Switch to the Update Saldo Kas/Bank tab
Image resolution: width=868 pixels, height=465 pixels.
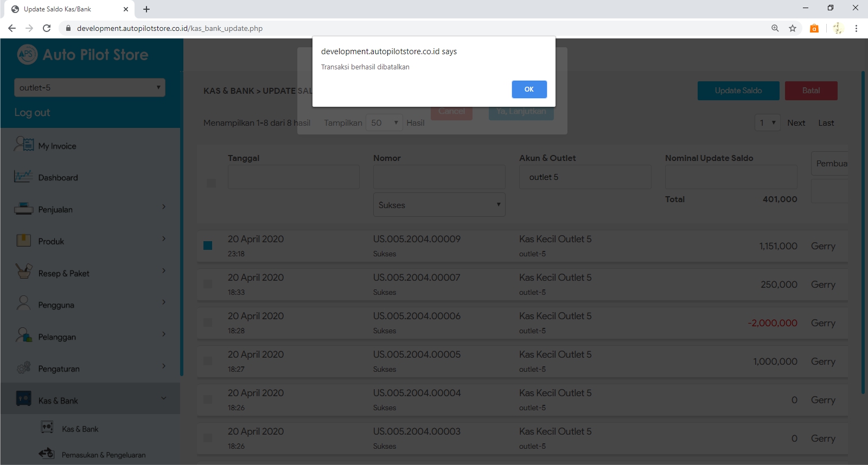click(65, 9)
